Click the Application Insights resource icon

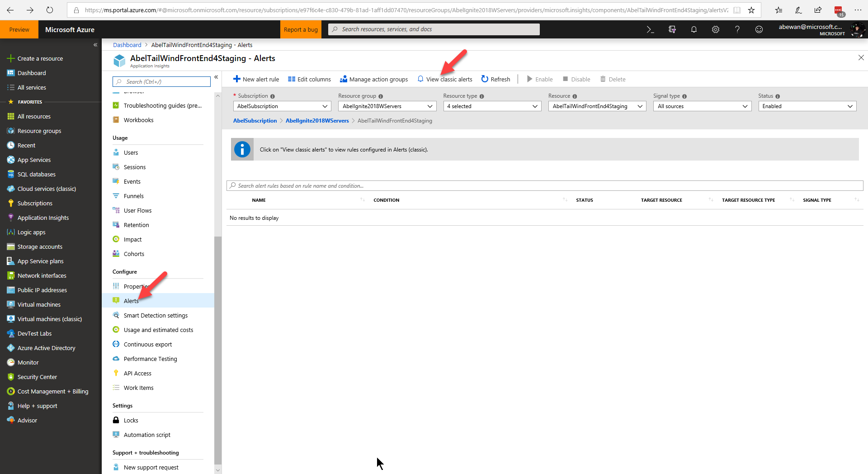click(119, 61)
